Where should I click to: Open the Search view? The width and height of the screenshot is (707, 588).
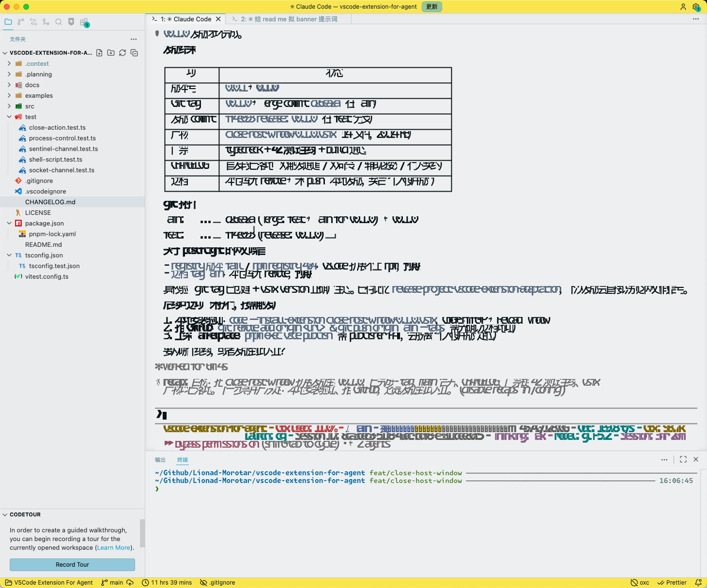pos(59,22)
